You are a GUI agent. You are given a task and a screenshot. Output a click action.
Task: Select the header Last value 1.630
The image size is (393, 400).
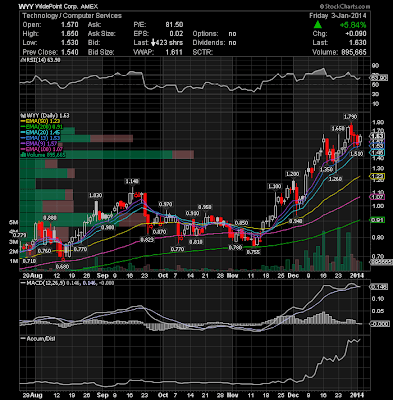[358, 43]
